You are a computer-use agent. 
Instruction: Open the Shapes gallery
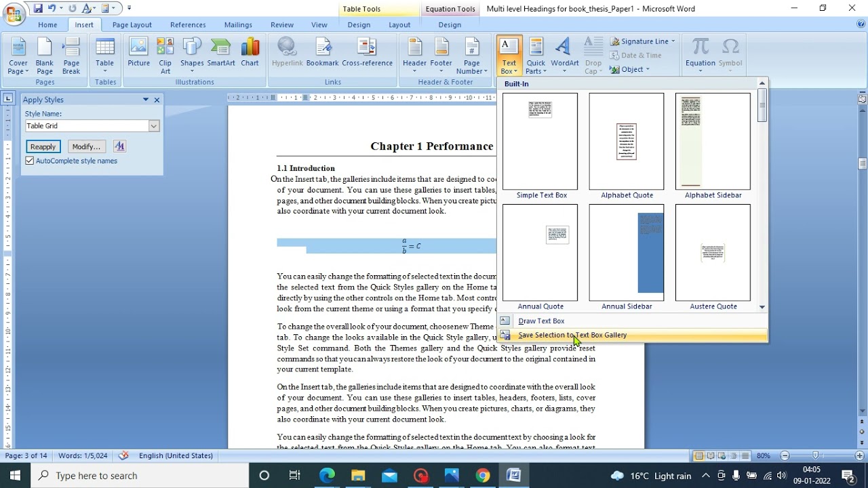coord(192,56)
